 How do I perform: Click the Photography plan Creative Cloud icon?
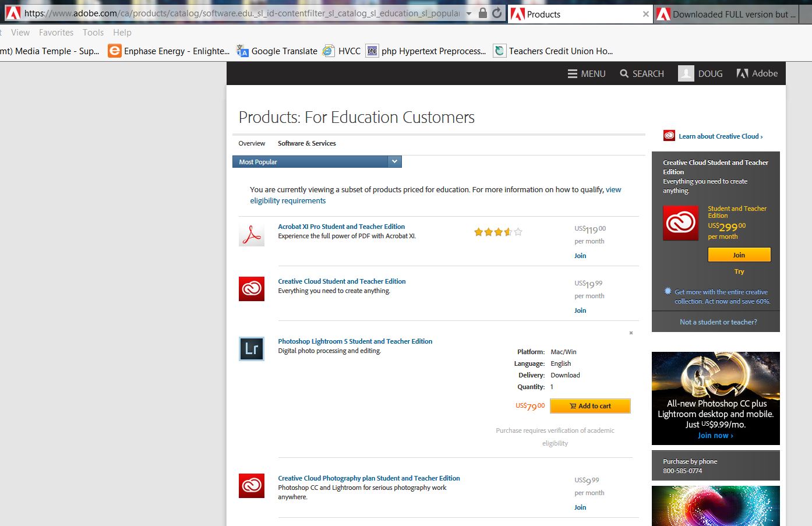pyautogui.click(x=251, y=485)
